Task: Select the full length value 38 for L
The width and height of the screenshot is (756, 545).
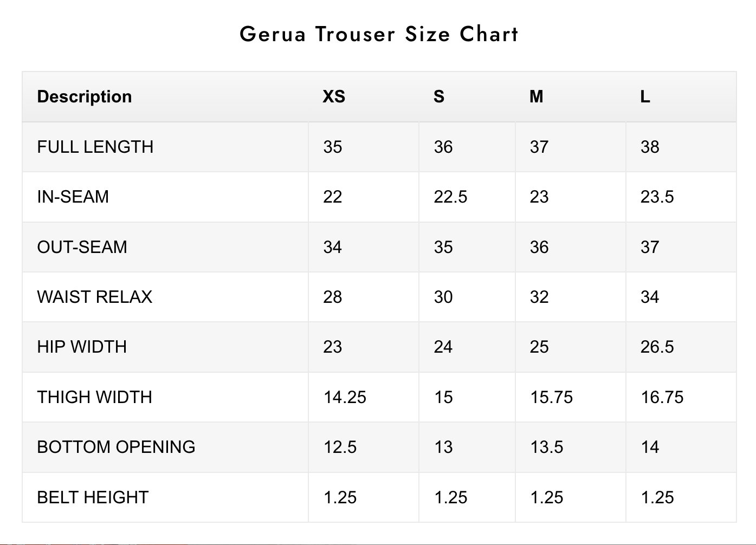Action: [x=650, y=147]
